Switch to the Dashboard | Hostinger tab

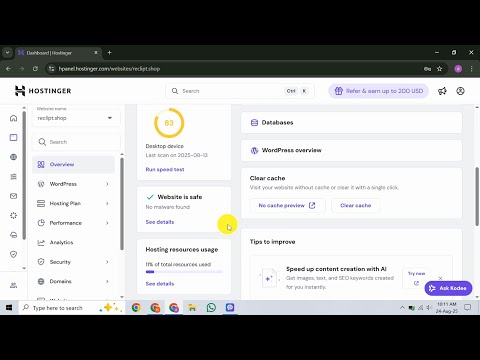pos(58,53)
